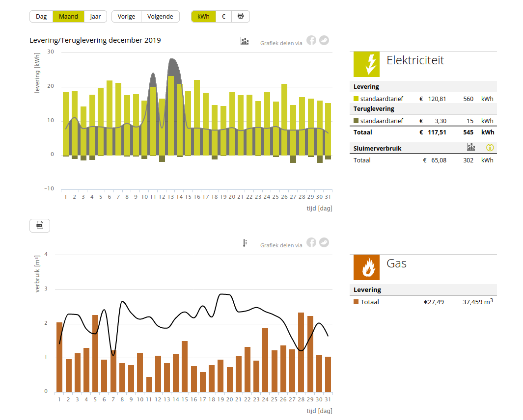Select the Maand view tab
523x420 pixels.
pos(68,16)
